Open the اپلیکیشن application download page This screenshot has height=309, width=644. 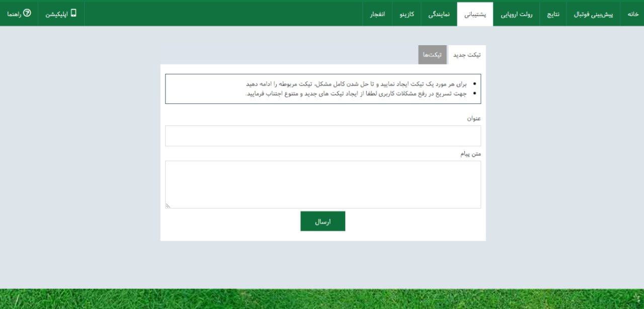[60, 14]
